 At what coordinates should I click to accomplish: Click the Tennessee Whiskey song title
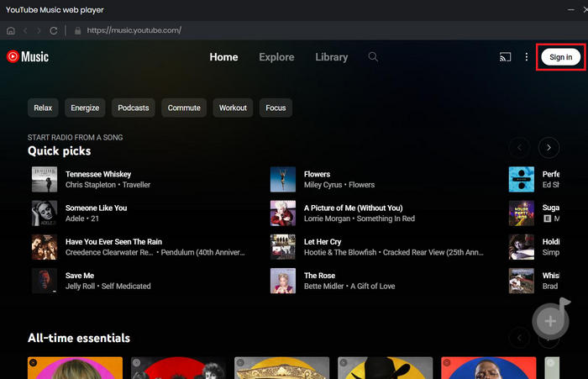click(x=98, y=174)
